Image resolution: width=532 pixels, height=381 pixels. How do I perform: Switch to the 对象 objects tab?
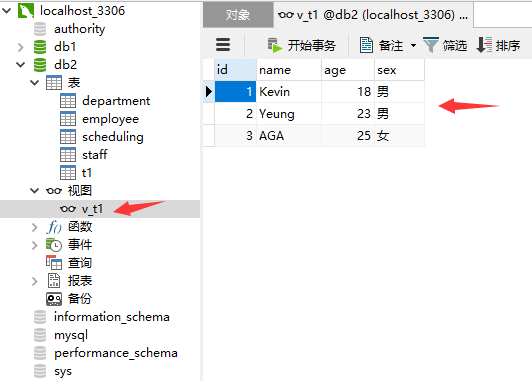pos(238,15)
